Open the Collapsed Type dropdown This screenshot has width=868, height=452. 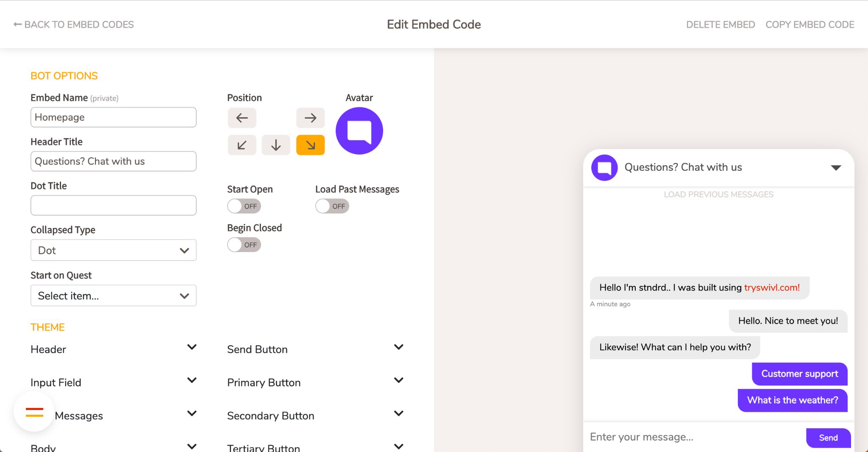pyautogui.click(x=113, y=250)
